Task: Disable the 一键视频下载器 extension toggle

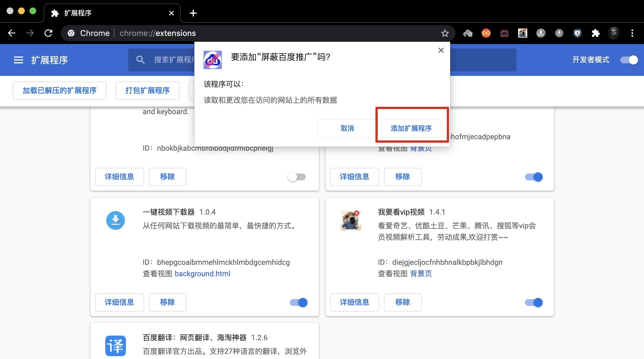Action: click(299, 302)
